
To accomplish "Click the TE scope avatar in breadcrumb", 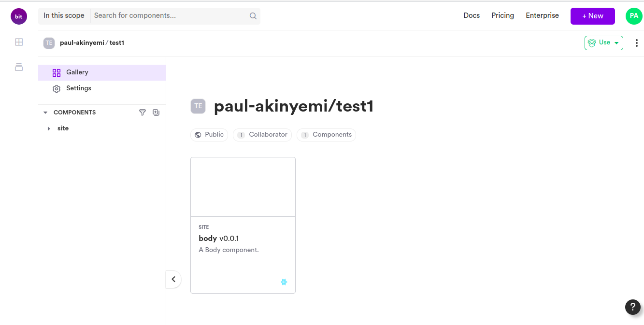I will (49, 43).
